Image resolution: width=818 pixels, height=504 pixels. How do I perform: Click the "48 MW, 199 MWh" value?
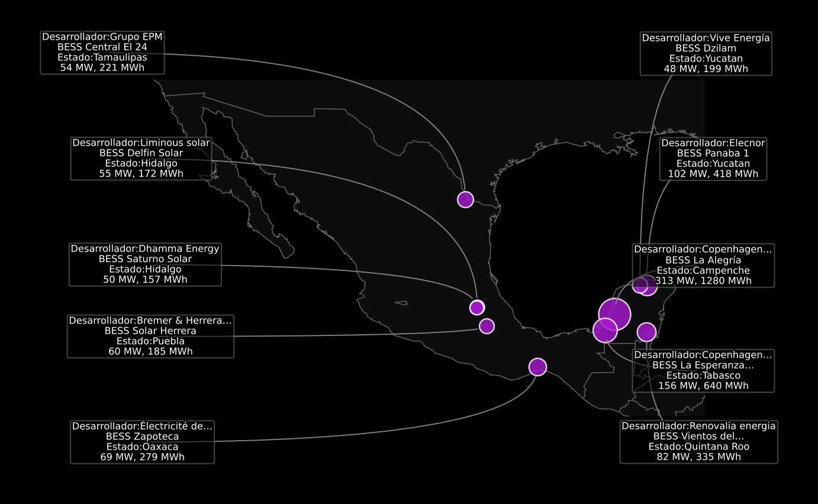click(706, 69)
